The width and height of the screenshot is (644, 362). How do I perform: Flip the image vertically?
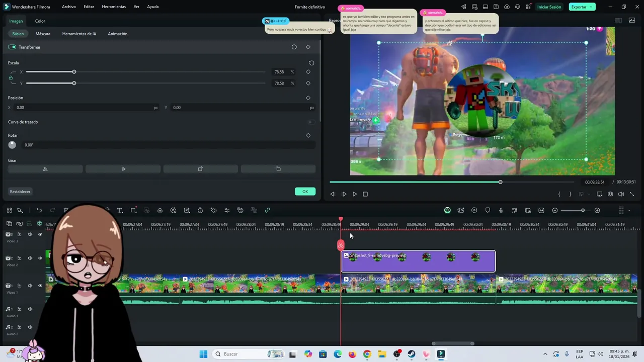coord(123,169)
